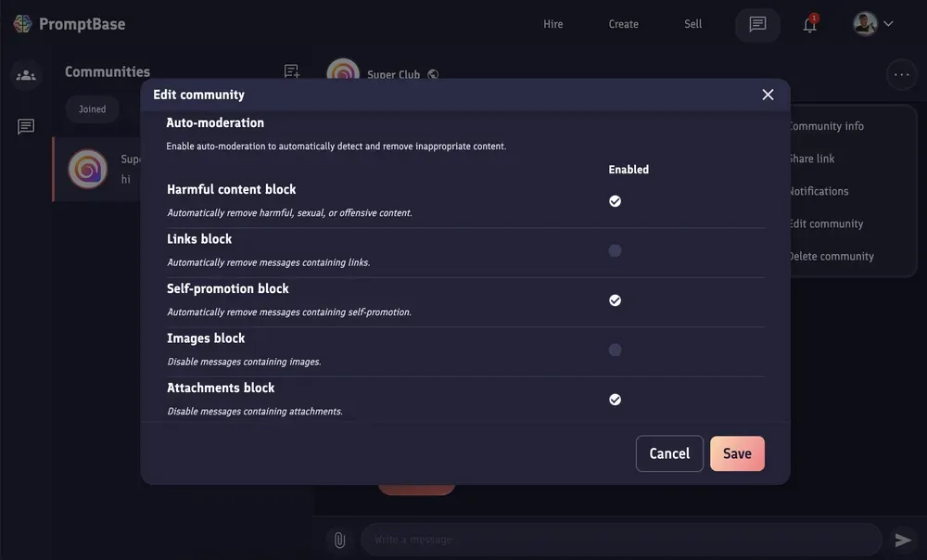Uncheck the Attachments block checkbox

615,400
